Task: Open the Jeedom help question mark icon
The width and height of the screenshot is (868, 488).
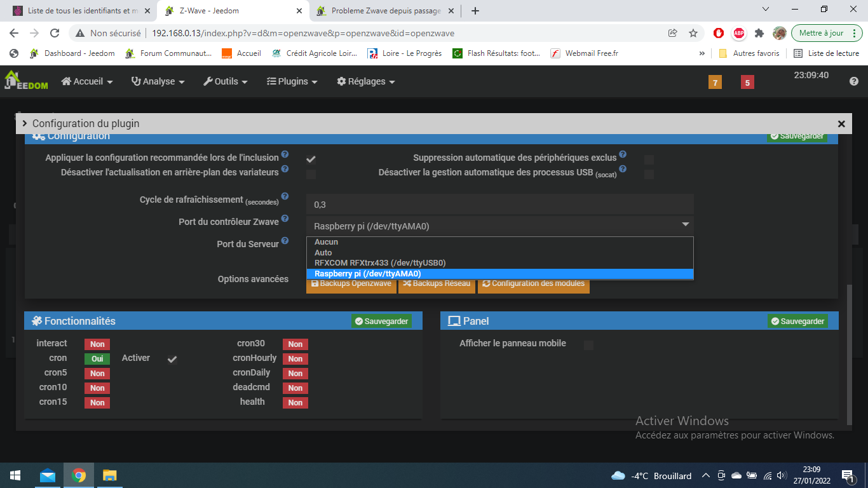Action: tap(854, 81)
